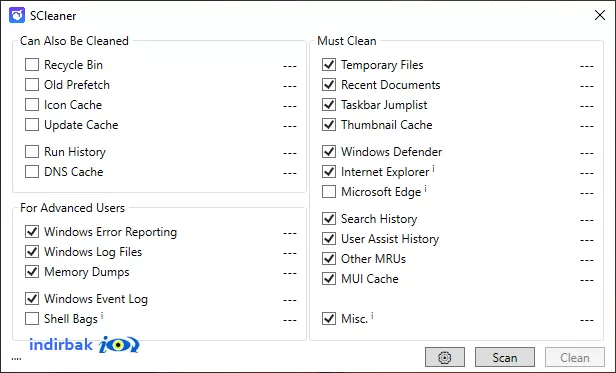Click the Recycle Bin size value dashes

290,66
